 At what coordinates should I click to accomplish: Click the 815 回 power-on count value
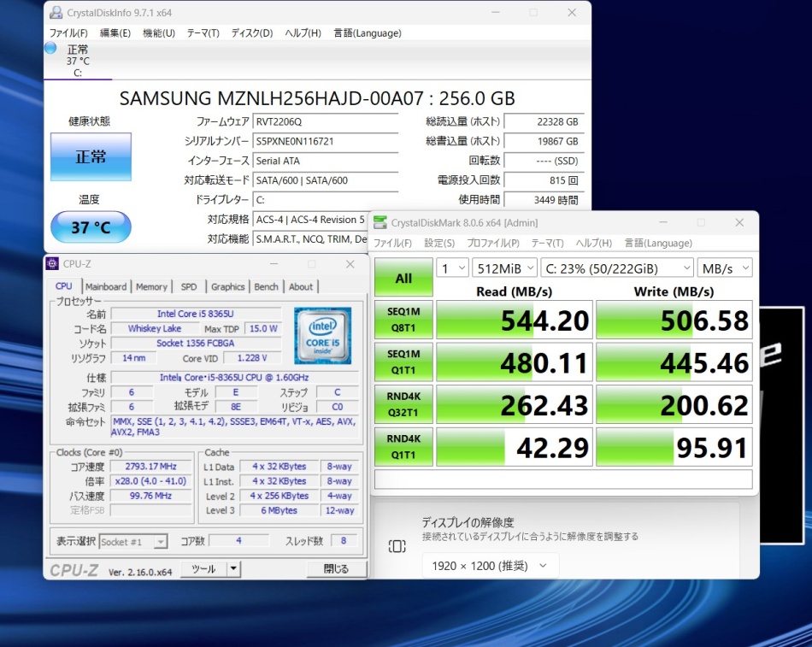coord(544,180)
